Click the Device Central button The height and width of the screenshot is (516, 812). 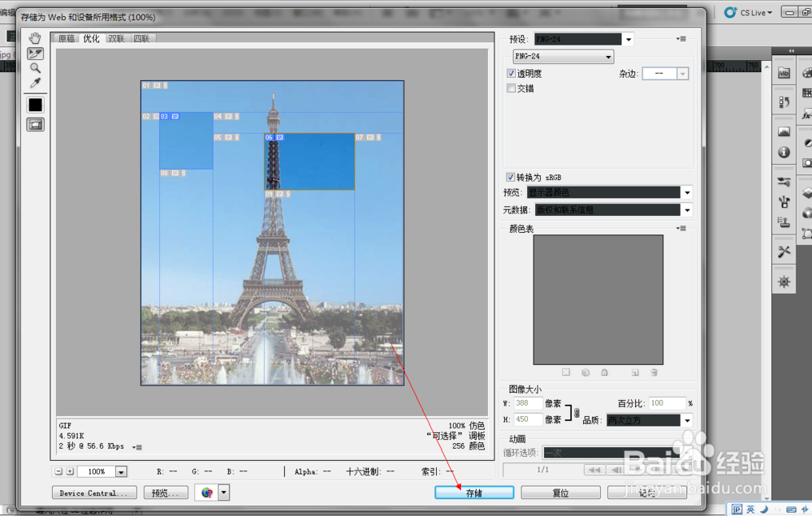(94, 492)
